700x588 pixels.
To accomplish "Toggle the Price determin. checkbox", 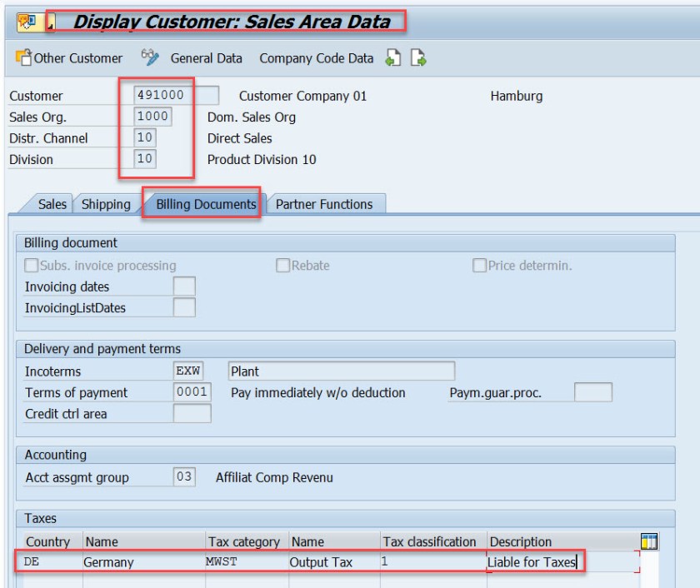I will pos(479,266).
